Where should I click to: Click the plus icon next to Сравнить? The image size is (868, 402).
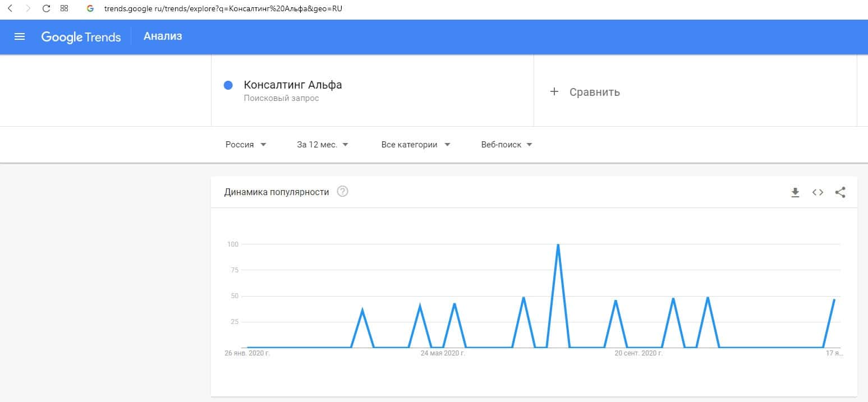point(554,91)
